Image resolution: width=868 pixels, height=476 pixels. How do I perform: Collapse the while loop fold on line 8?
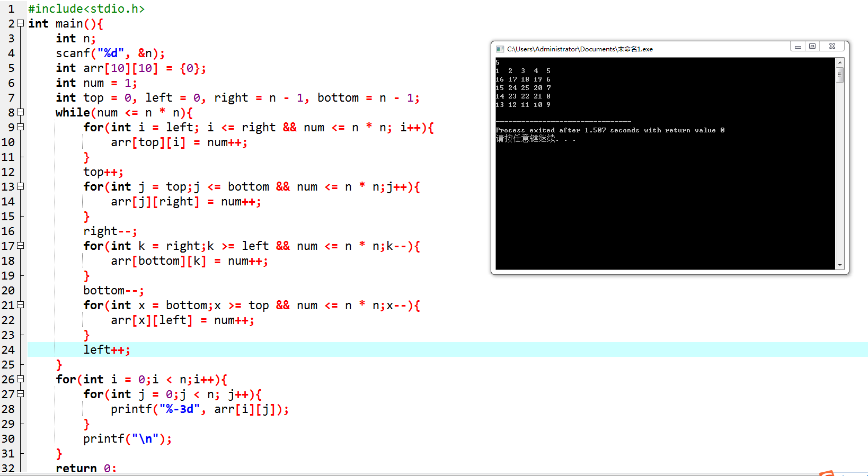coord(21,112)
